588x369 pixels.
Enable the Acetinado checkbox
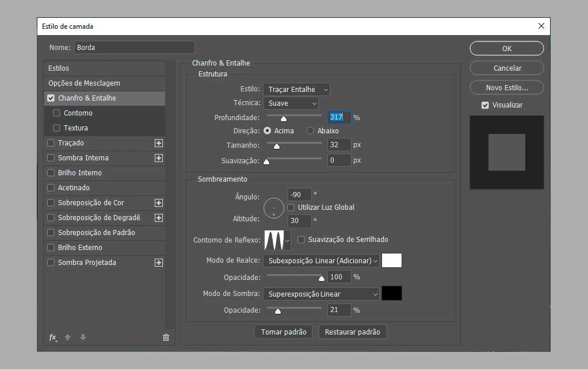pos(51,188)
